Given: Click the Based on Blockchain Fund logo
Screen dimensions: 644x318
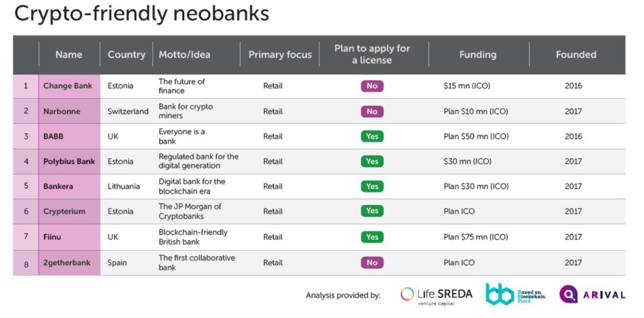Looking at the screenshot, I should coord(515,294).
